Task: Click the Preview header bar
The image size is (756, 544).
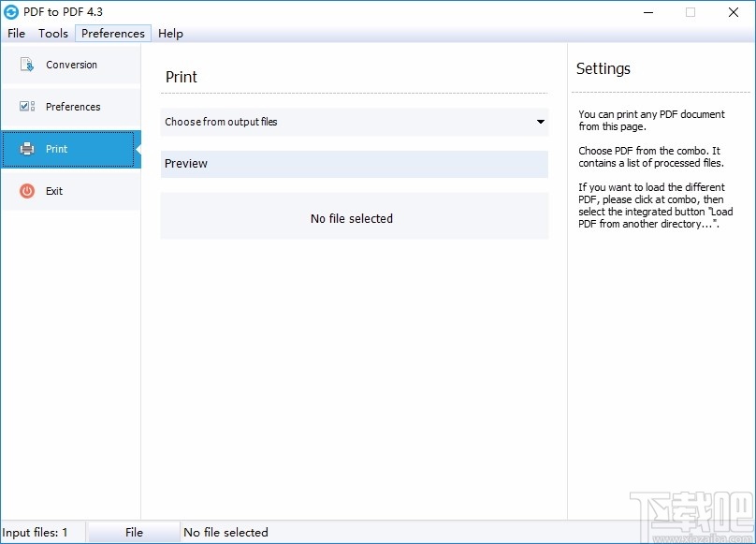Action: tap(355, 164)
